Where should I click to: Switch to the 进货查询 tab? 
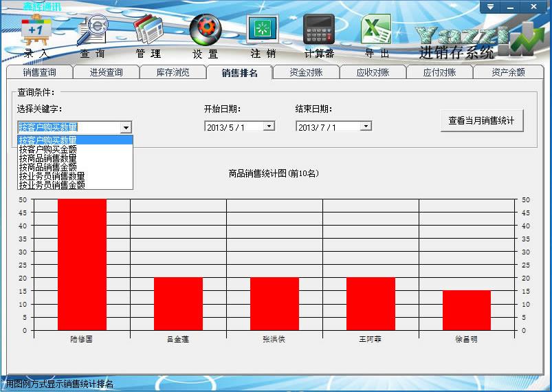tap(107, 72)
